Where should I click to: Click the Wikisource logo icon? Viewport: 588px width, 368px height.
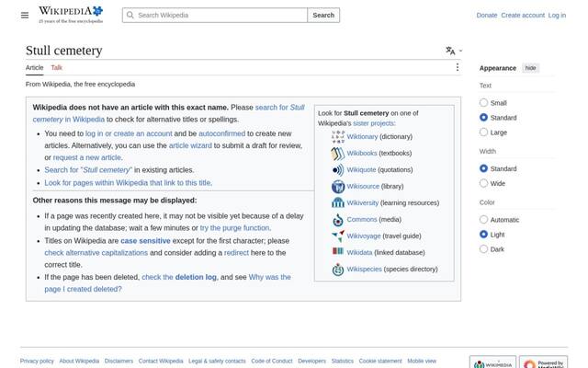[338, 186]
